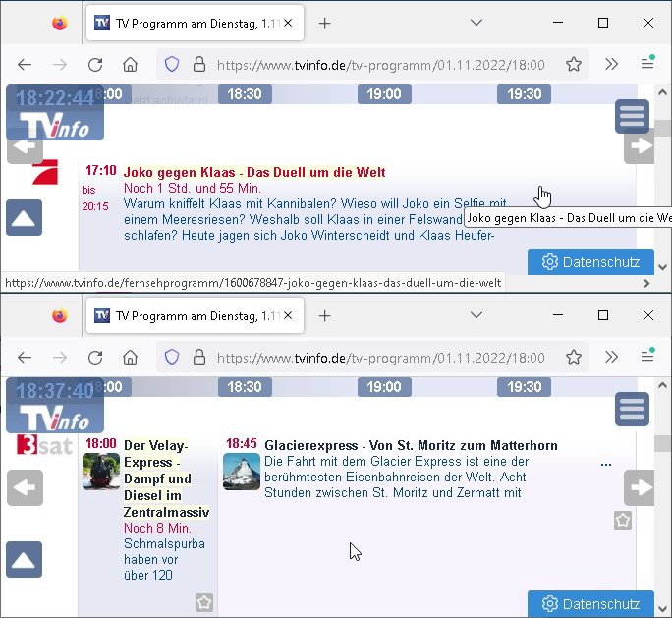Click Firefox logo icon in lower window
The width and height of the screenshot is (672, 618).
pyautogui.click(x=60, y=315)
